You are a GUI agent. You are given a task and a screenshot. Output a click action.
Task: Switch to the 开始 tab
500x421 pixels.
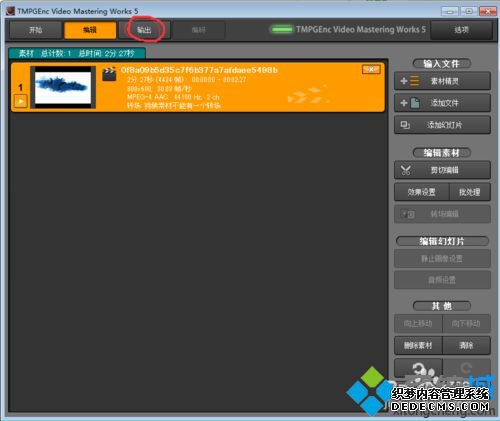click(x=36, y=30)
